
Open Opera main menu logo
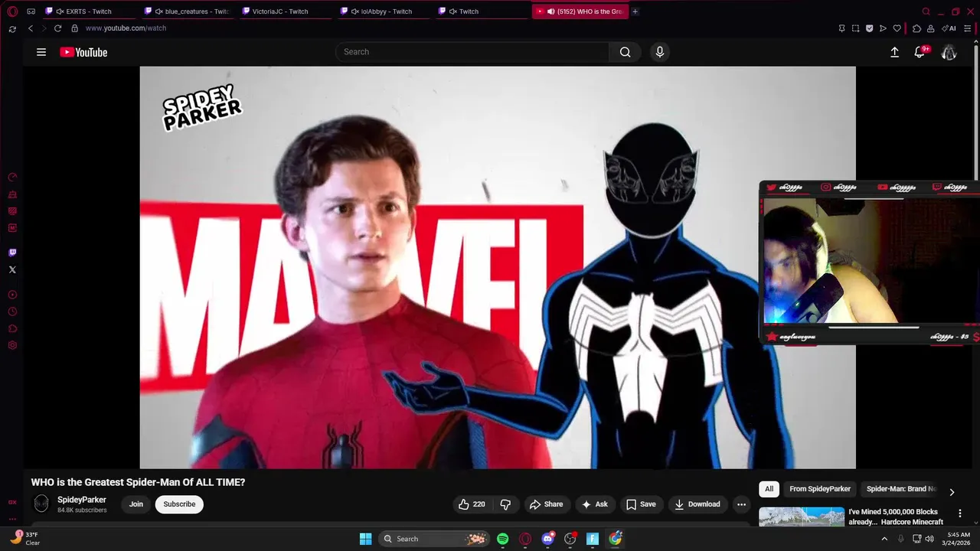[x=12, y=11]
